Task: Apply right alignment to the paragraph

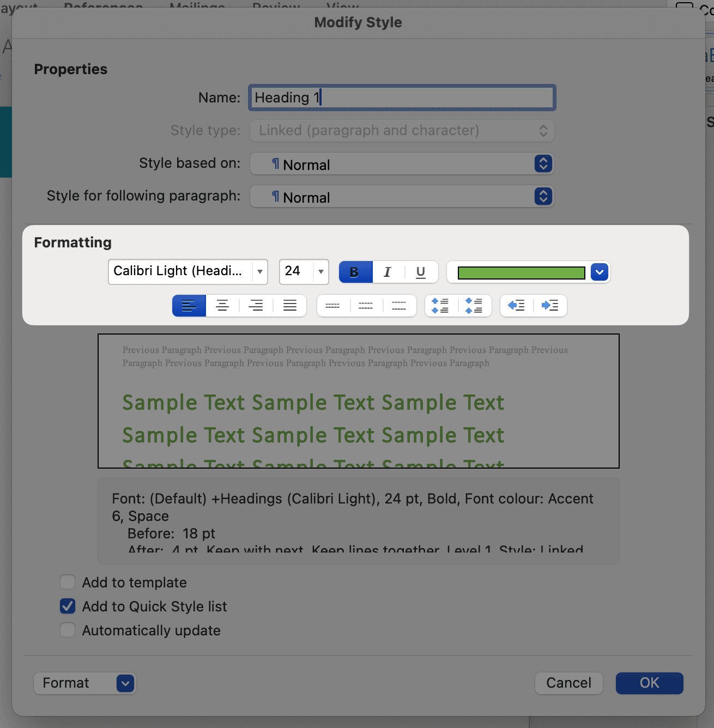Action: [x=256, y=306]
